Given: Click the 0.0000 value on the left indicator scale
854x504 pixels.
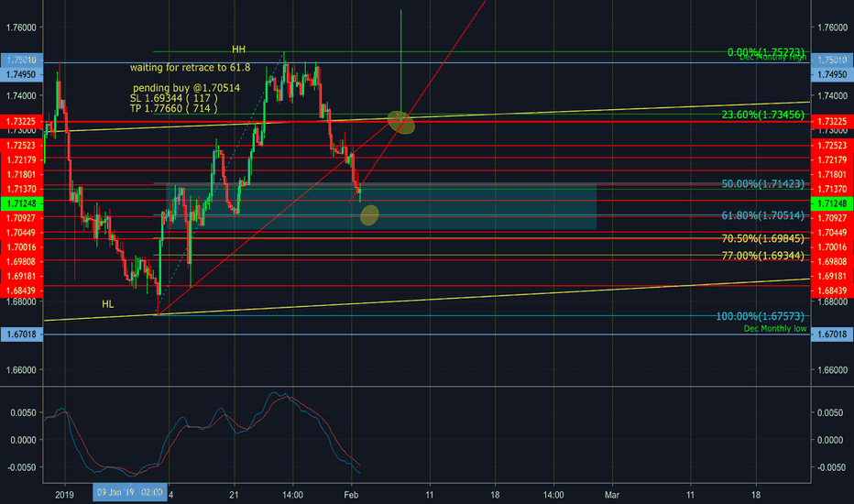Looking at the screenshot, I should [24, 440].
